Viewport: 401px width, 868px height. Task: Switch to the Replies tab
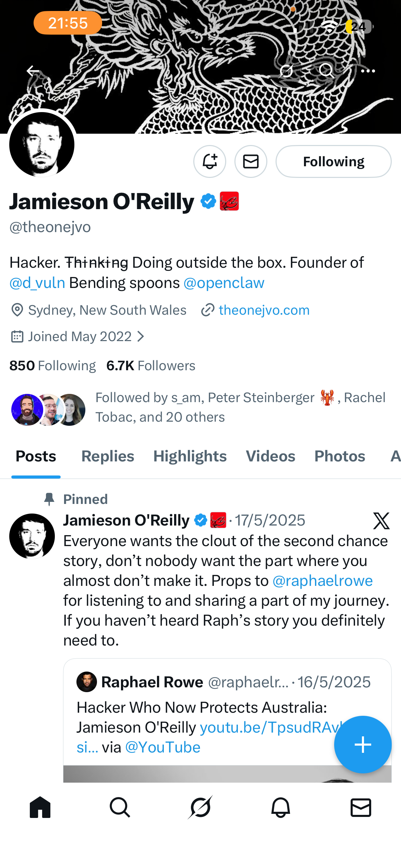108,456
